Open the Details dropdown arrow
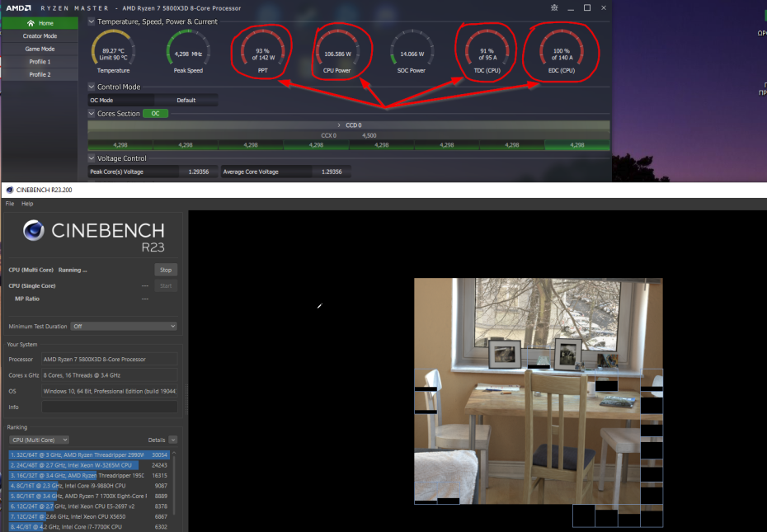The image size is (767, 532). click(x=172, y=440)
